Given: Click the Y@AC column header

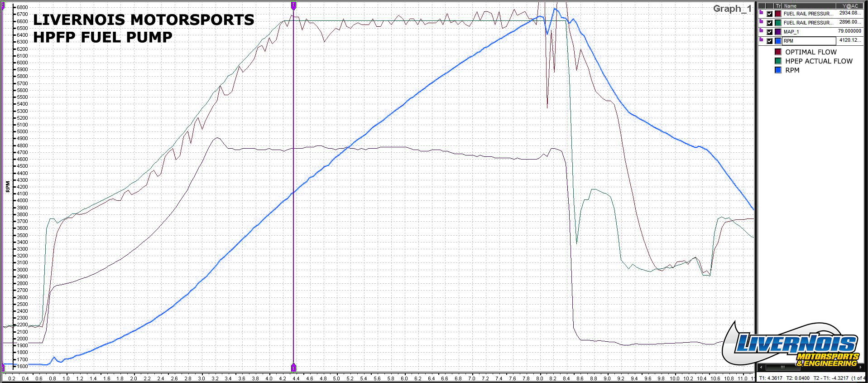Looking at the screenshot, I should click(850, 6).
